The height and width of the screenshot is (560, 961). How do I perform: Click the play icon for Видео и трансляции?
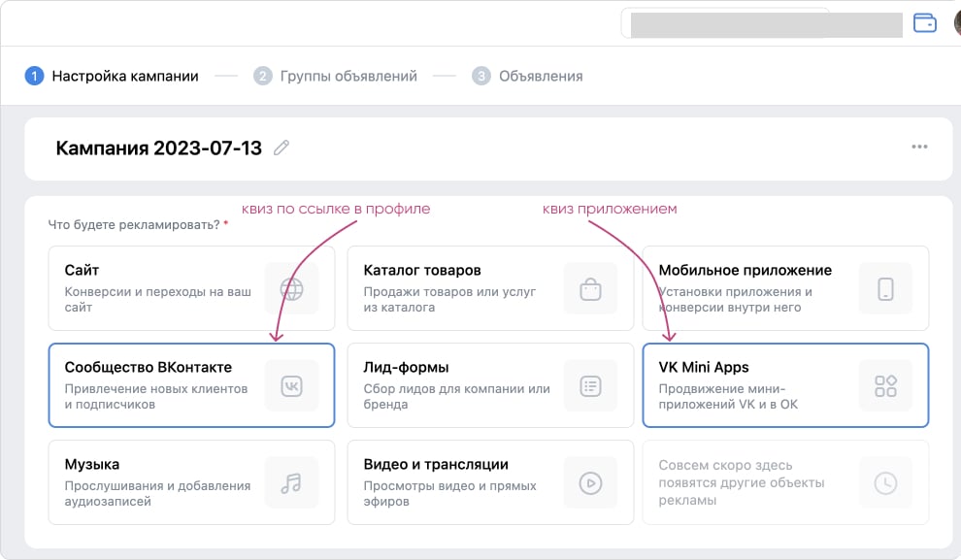click(590, 482)
